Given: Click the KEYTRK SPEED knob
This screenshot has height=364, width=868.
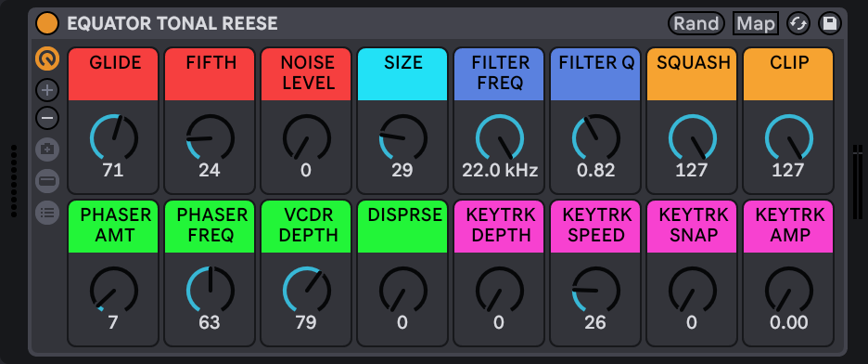Looking at the screenshot, I should click(595, 290).
